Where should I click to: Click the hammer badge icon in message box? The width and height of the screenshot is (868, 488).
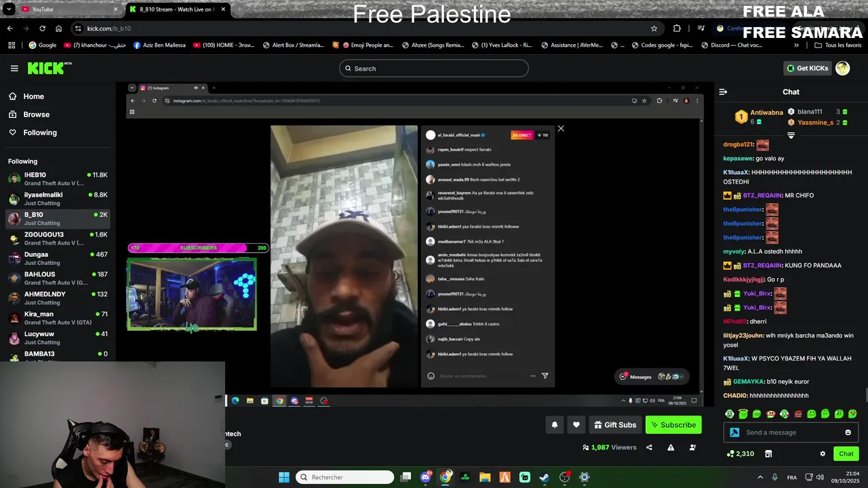coord(734,432)
